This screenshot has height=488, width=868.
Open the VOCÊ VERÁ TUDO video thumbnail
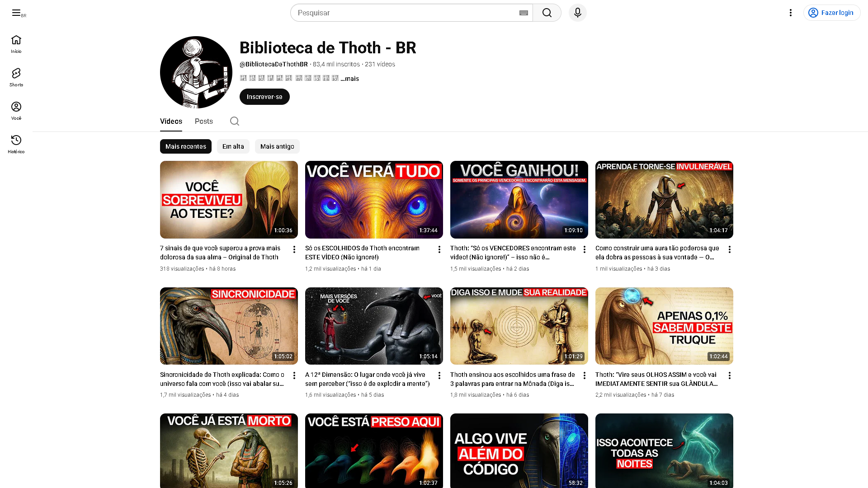374,199
